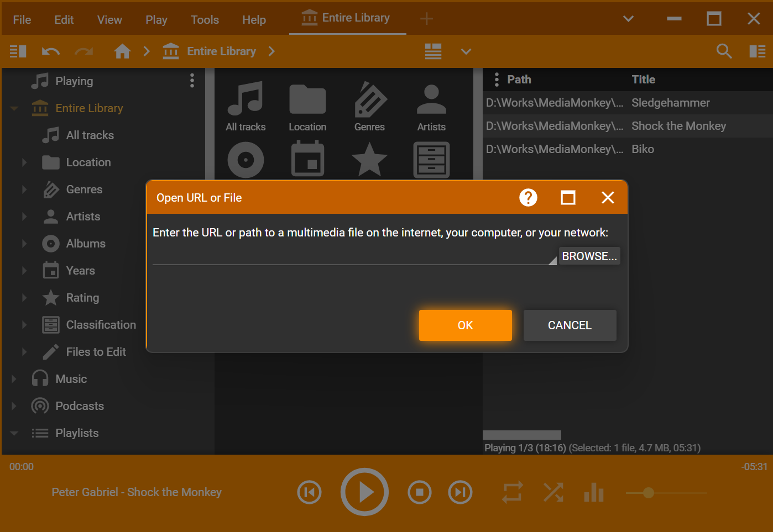Open the help icon in Open URL dialog

point(528,198)
